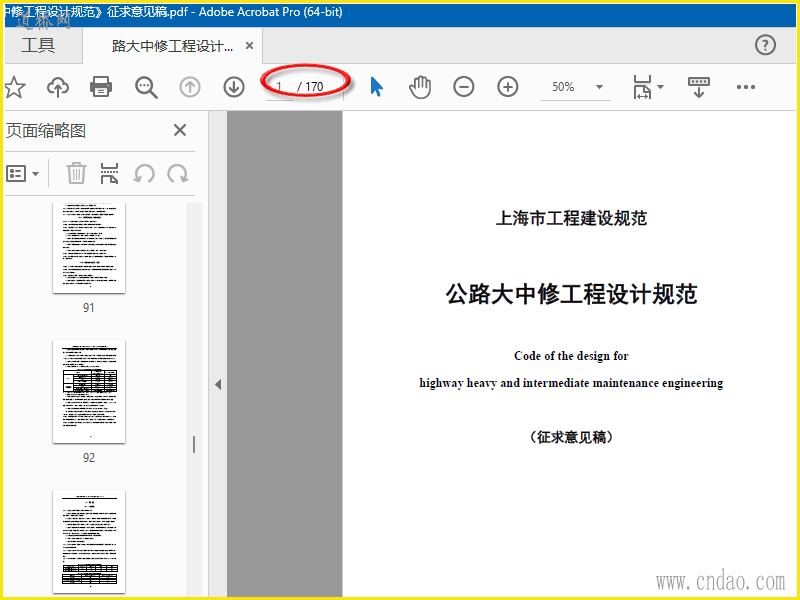The image size is (800, 600).
Task: Activate the hand pan tool
Action: 420,87
